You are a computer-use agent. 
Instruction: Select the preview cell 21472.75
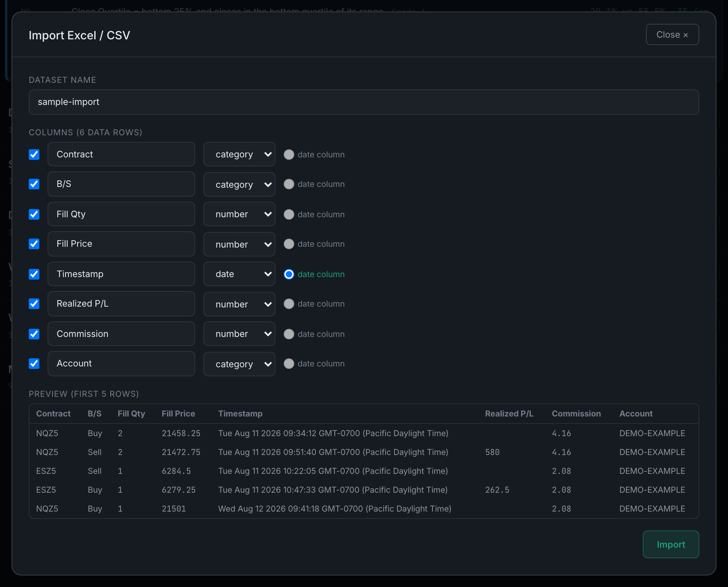click(181, 452)
